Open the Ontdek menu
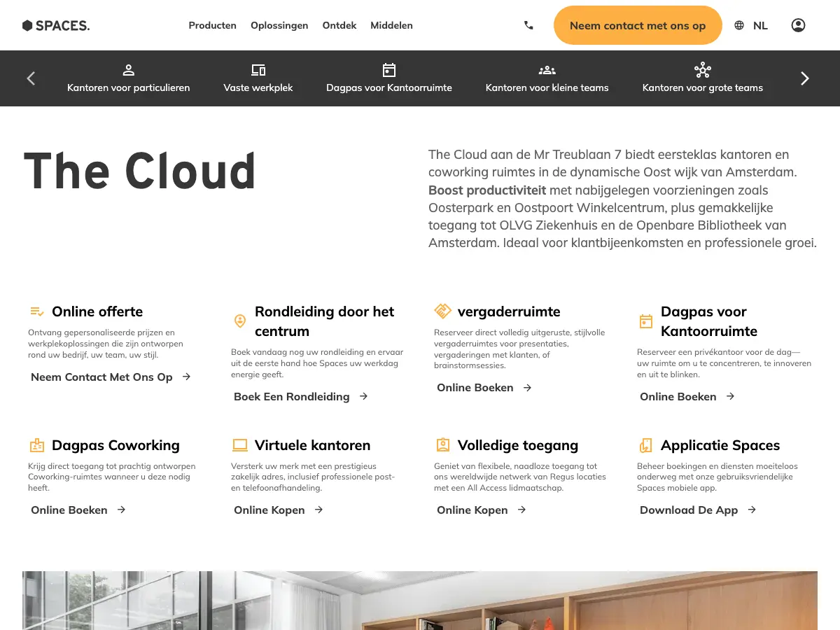The height and width of the screenshot is (630, 840). 339,25
